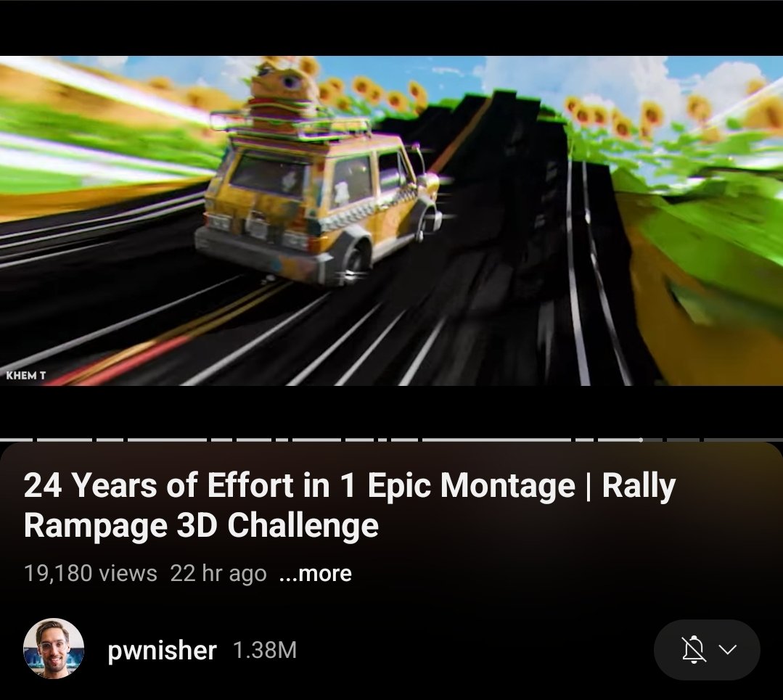Image resolution: width=783 pixels, height=700 pixels.
Task: Tap the black bar below the video
Action: coord(392,411)
